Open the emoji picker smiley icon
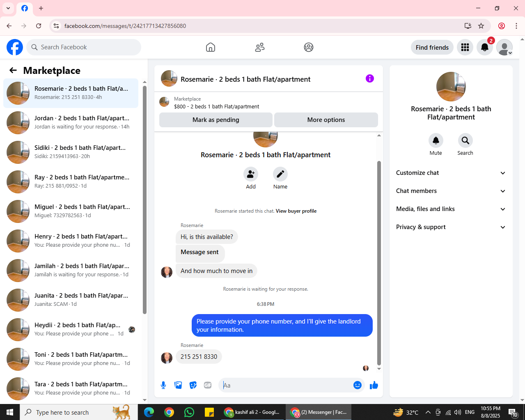 358,385
